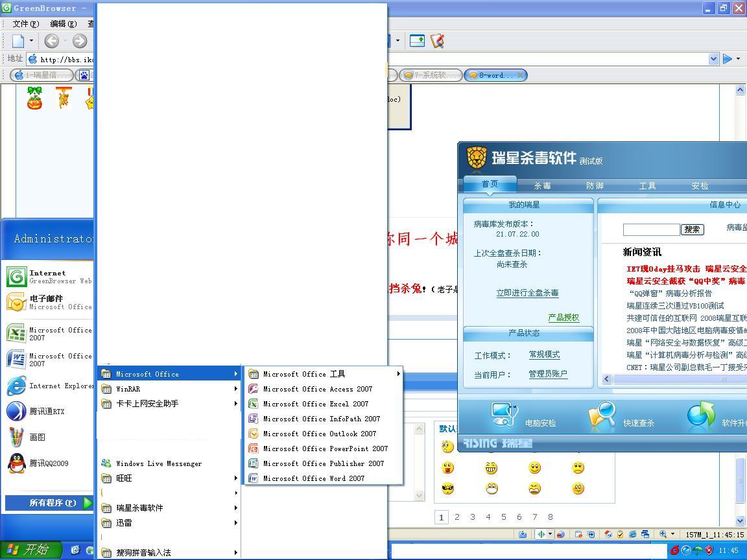The width and height of the screenshot is (747, 560).
Task: Click GreenBrowser forward arrow button
Action: pyautogui.click(x=80, y=41)
